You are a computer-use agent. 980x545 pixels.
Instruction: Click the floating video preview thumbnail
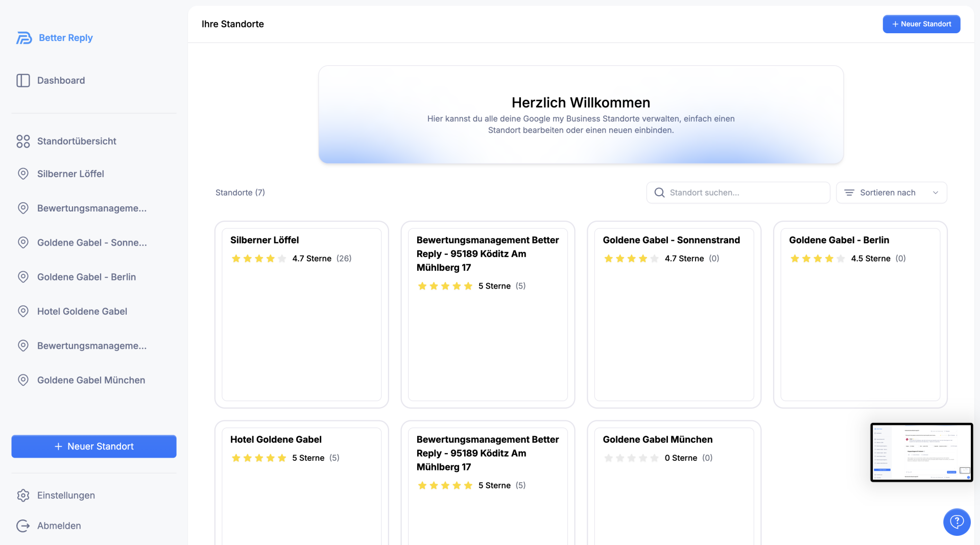(921, 452)
